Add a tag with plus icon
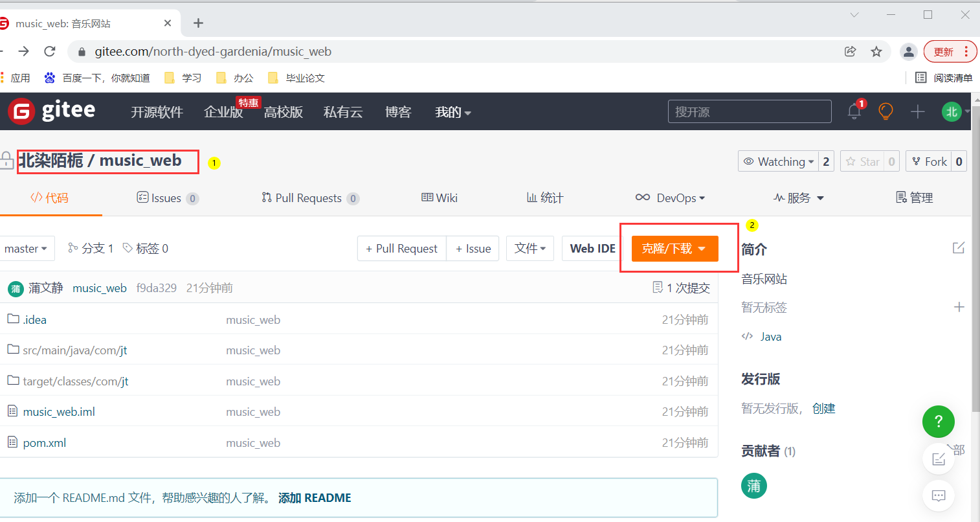Image resolution: width=980 pixels, height=522 pixels. pos(959,307)
